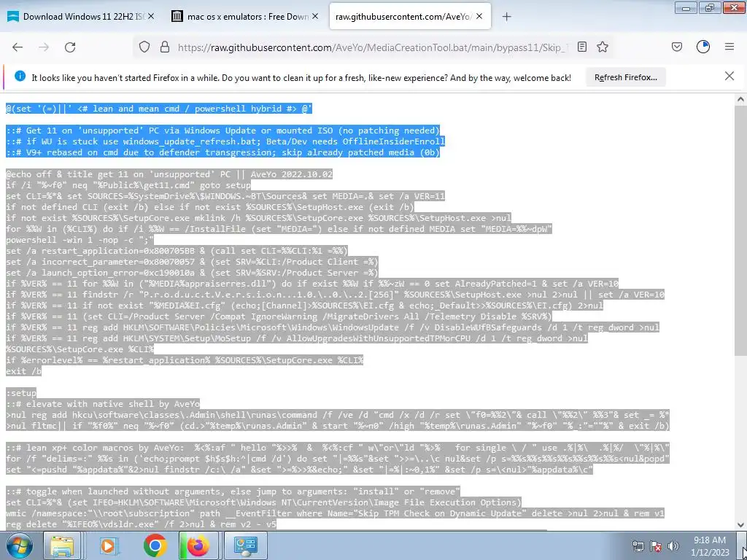Switch to mac os x emulators tab
Image resolution: width=747 pixels, height=560 pixels.
click(245, 17)
